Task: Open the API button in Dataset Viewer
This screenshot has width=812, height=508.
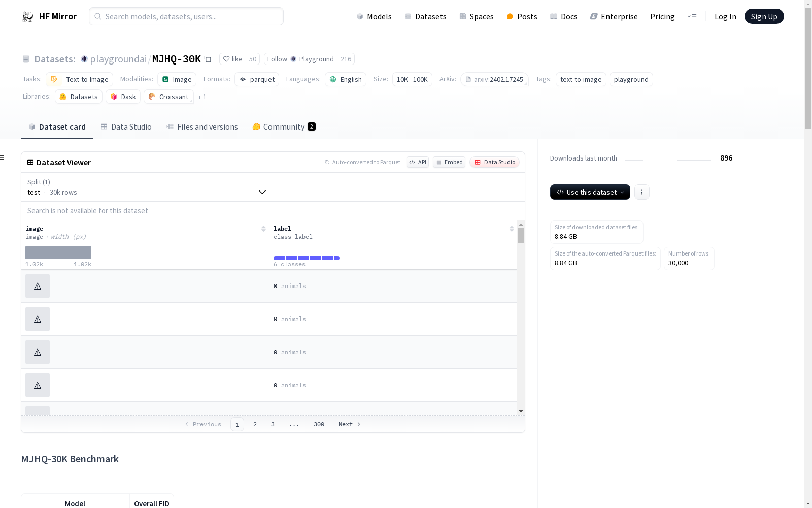Action: click(418, 162)
